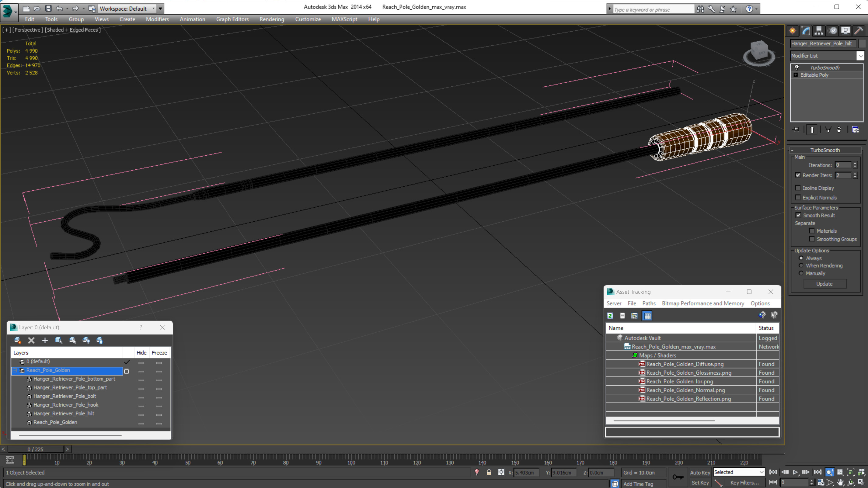The image size is (868, 488).
Task: Check Separate by Materials checkbox
Action: pyautogui.click(x=812, y=231)
